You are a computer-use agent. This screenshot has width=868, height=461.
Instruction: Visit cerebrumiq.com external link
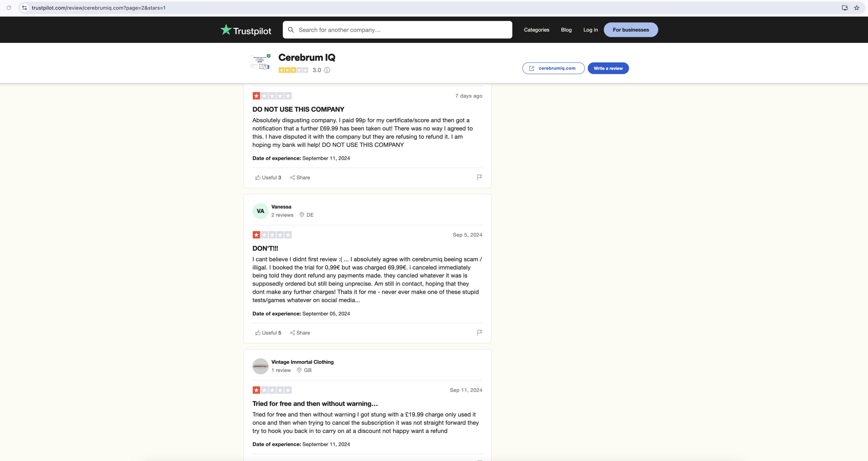click(553, 68)
